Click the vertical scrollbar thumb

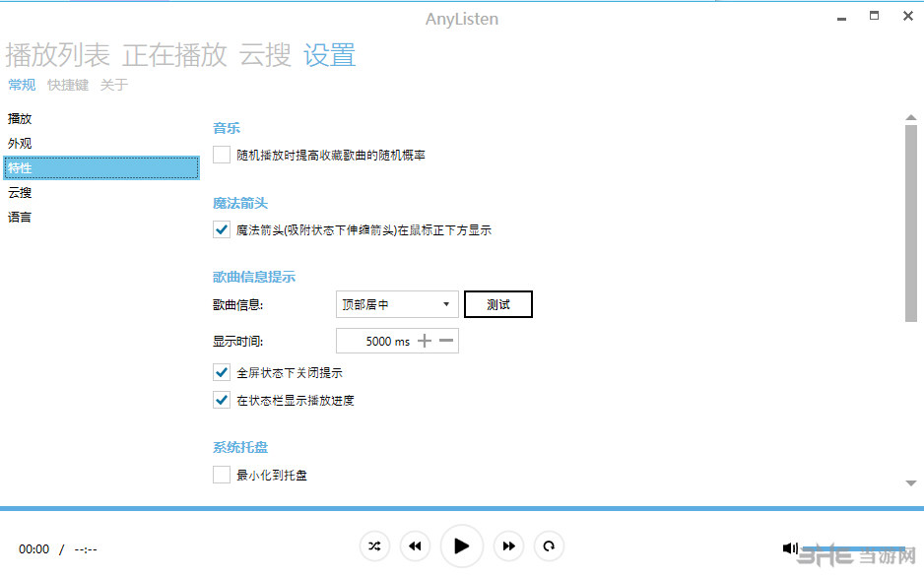tap(911, 224)
